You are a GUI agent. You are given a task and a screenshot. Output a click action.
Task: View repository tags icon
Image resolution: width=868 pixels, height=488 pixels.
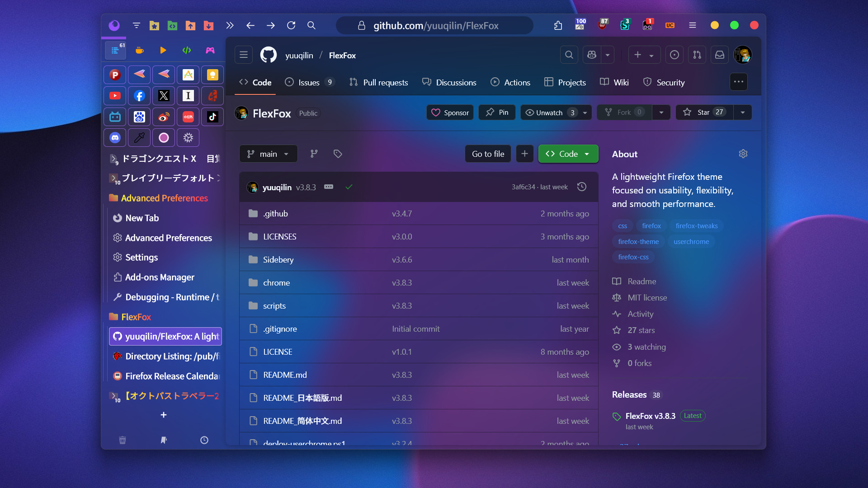pyautogui.click(x=338, y=154)
